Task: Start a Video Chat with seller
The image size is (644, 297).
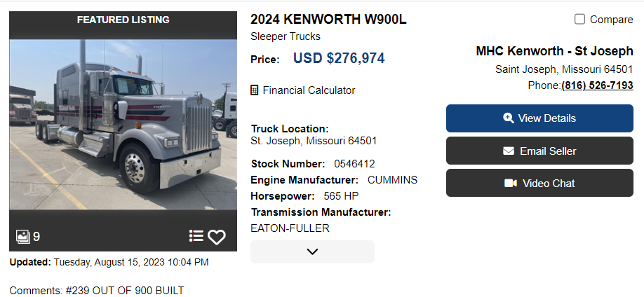Action: click(548, 184)
